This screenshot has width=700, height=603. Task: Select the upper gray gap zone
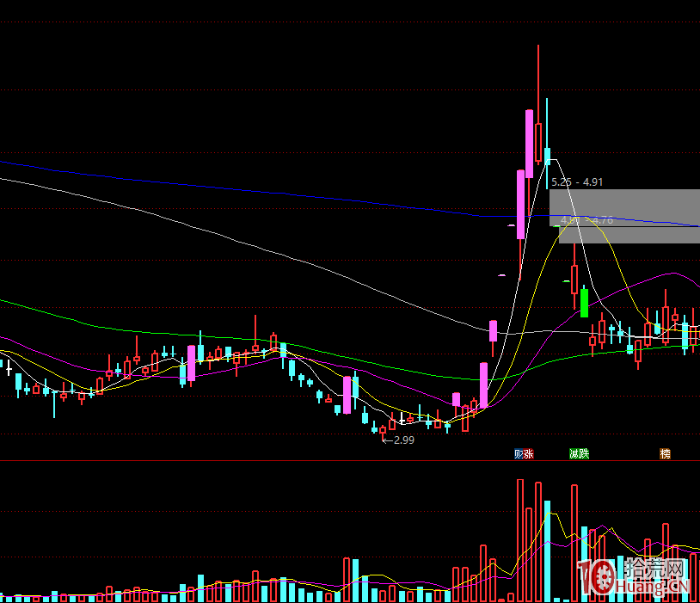click(624, 207)
